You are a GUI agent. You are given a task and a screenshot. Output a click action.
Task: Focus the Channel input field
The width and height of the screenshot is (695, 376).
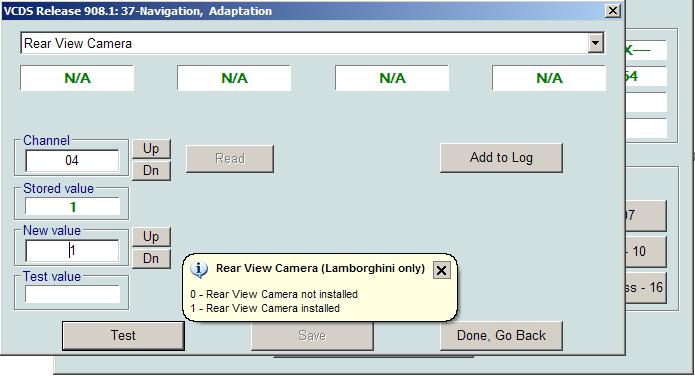[72, 161]
